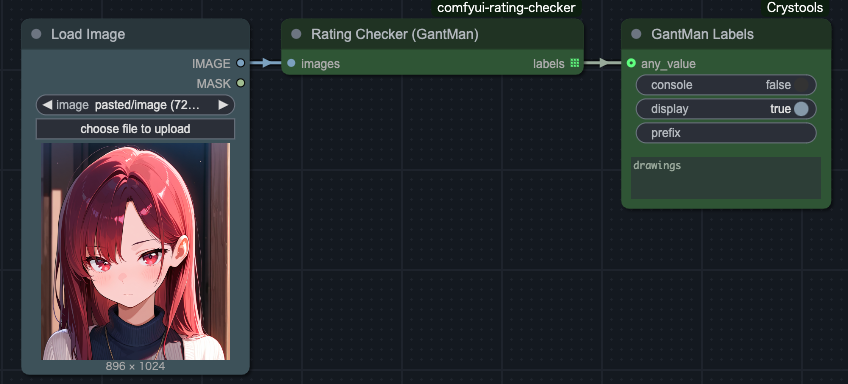Click the IMAGE output connector on Load Image
Image resolution: width=848 pixels, height=384 pixels.
[x=240, y=63]
